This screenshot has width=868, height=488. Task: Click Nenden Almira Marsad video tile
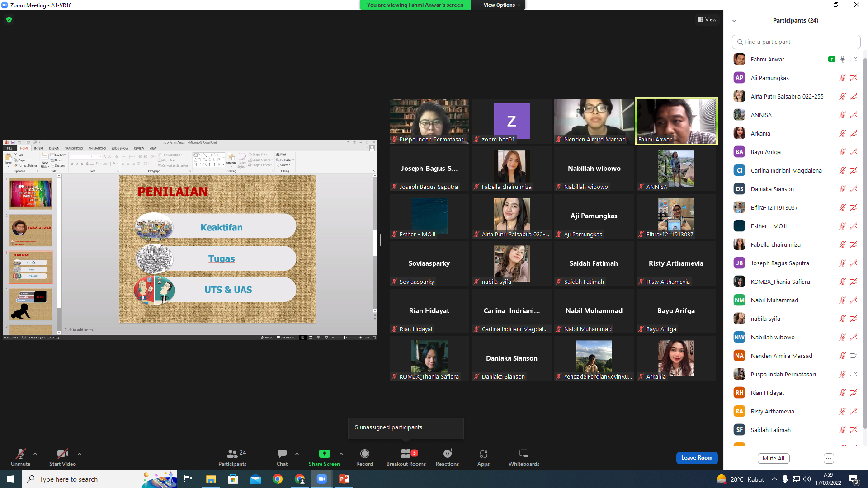coord(594,121)
